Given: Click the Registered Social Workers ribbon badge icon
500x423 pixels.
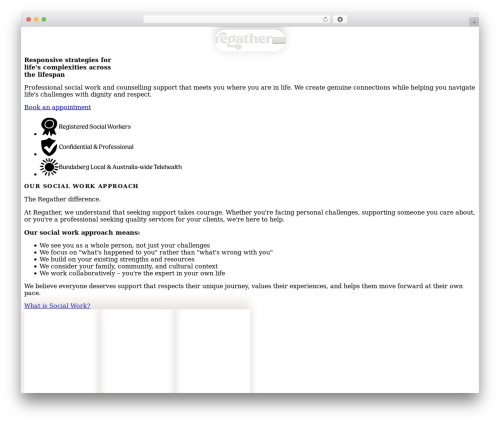Looking at the screenshot, I should tap(49, 126).
